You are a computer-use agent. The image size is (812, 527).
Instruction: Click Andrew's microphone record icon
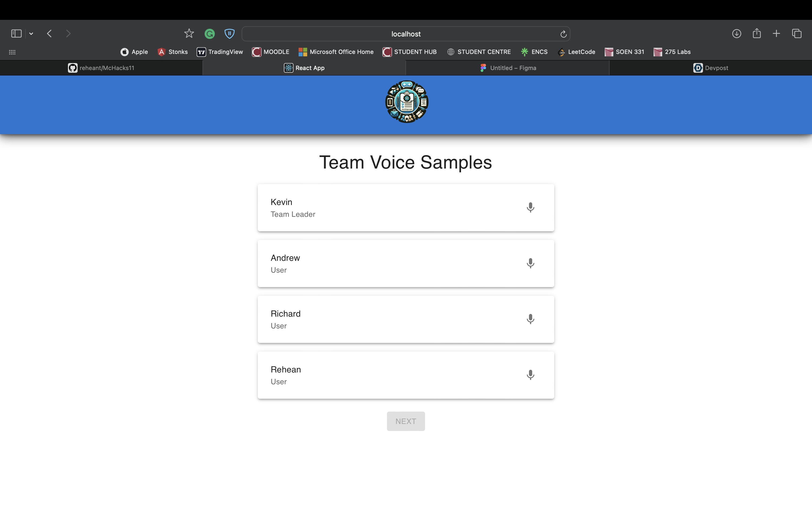(x=530, y=263)
